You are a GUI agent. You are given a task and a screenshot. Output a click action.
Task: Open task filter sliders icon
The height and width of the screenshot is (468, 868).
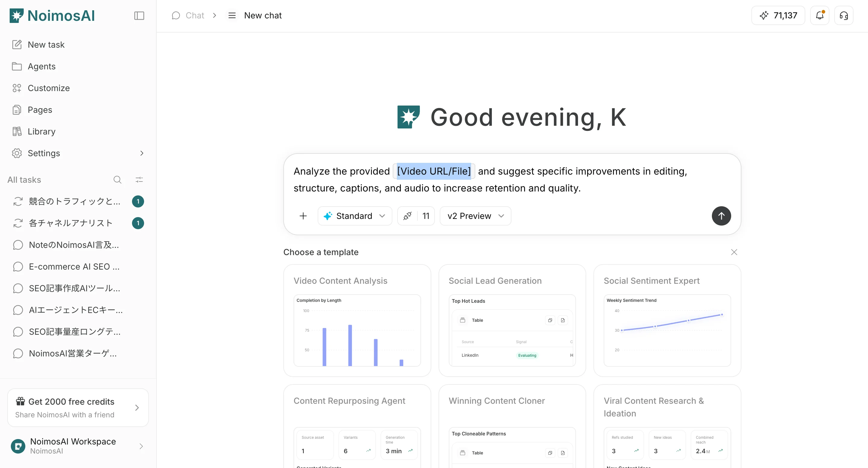[x=139, y=180]
